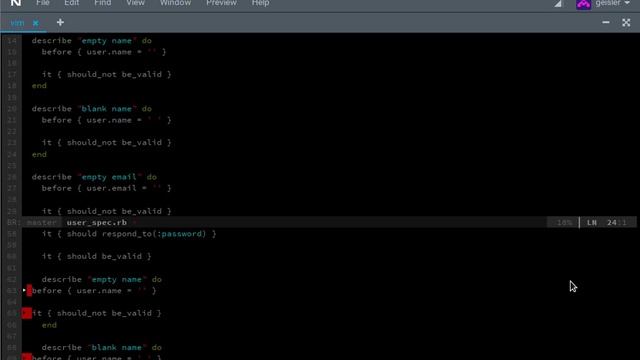Open the Preview menu
640x360 pixels.
coord(221,3)
